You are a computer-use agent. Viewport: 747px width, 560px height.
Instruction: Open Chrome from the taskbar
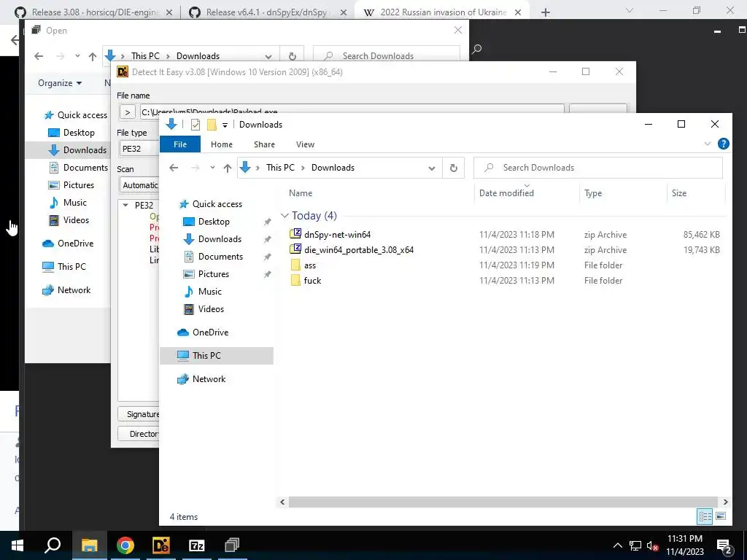tap(125, 545)
